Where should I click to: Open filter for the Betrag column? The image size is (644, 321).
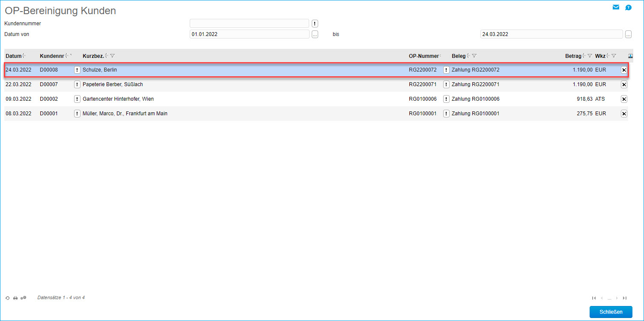click(x=590, y=56)
